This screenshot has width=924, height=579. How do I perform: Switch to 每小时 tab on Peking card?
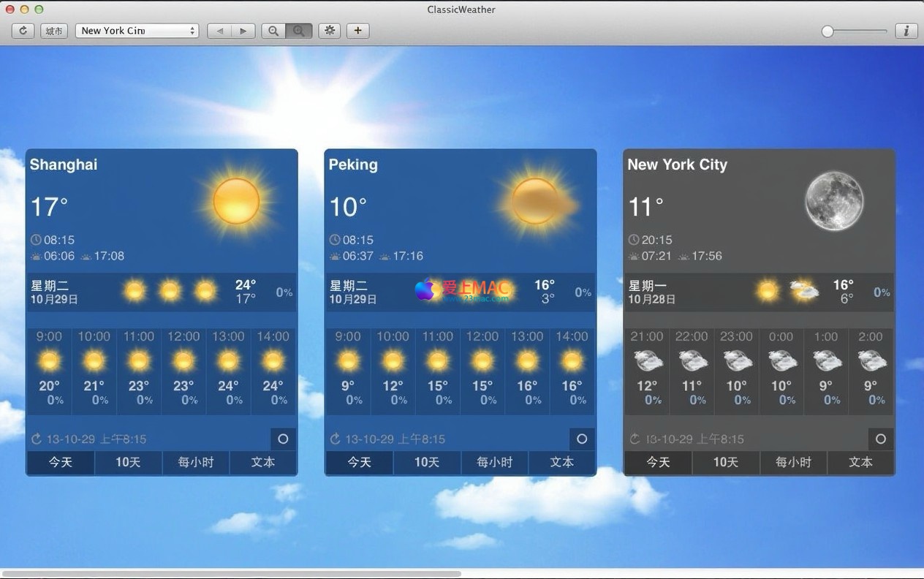coord(494,462)
